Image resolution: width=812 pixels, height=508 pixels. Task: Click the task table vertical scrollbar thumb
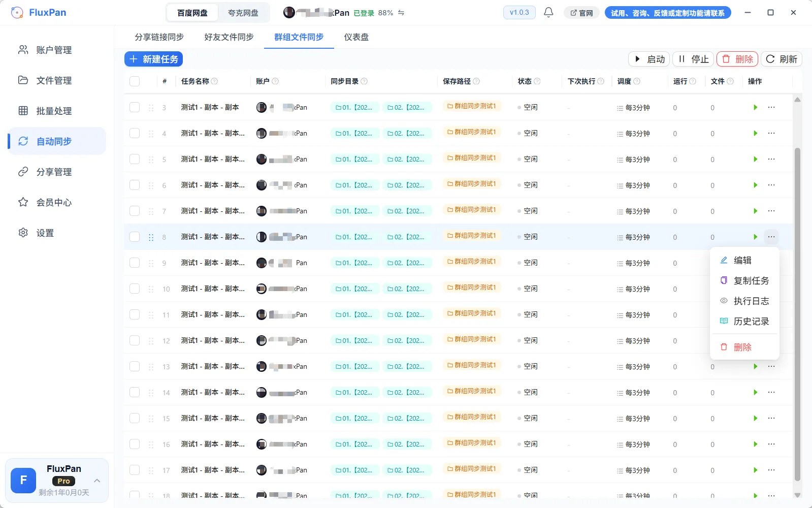point(797,314)
